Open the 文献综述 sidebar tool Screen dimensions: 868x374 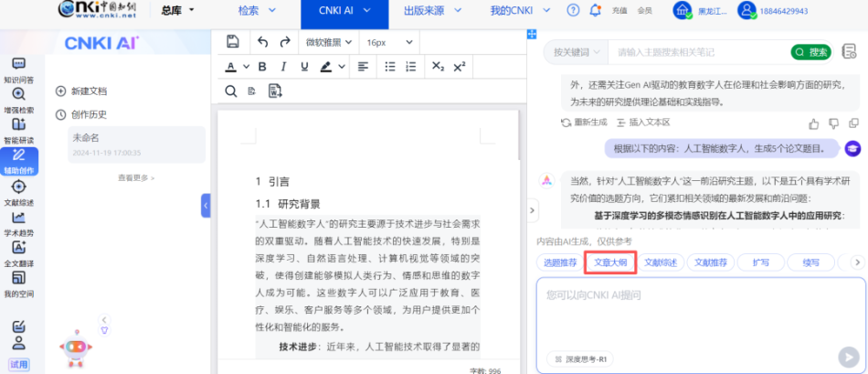coord(18,192)
